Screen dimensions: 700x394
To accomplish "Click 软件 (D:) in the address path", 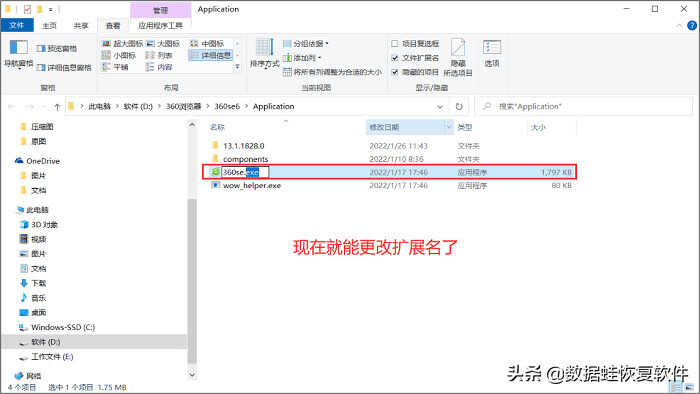I will coord(138,106).
